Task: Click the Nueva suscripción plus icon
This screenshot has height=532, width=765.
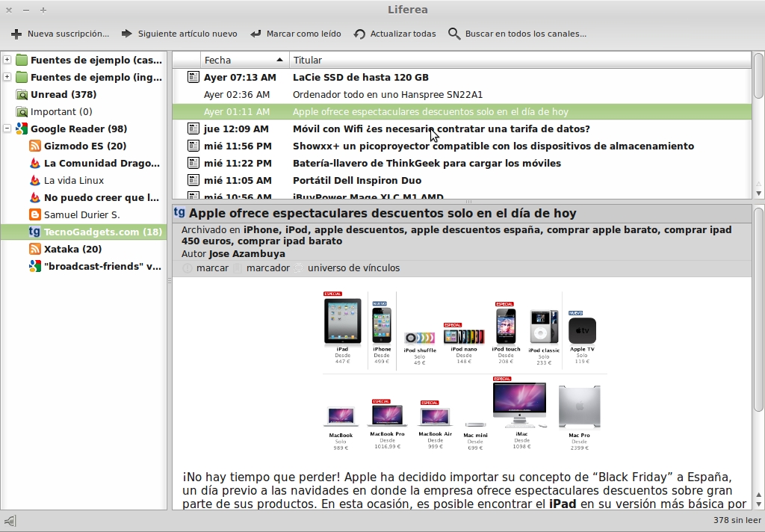Action: point(16,34)
